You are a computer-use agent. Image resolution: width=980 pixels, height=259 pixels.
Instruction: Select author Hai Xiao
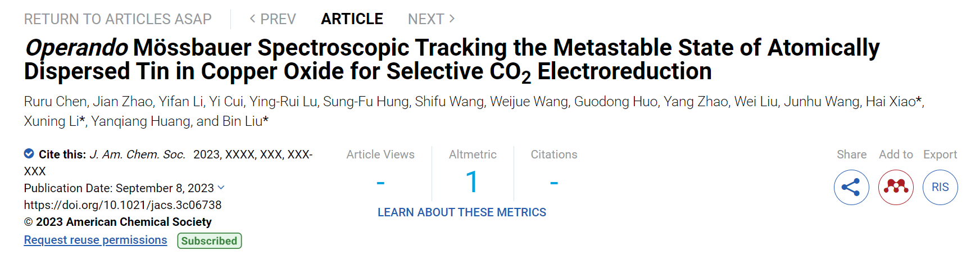(891, 102)
